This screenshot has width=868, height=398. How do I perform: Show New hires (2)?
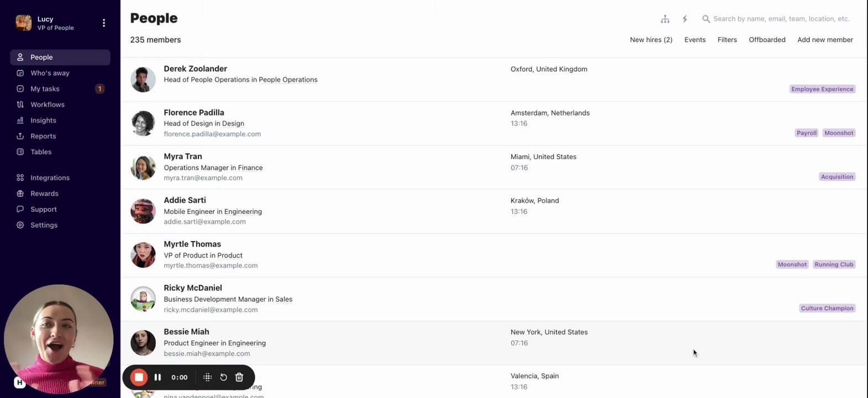pos(651,40)
